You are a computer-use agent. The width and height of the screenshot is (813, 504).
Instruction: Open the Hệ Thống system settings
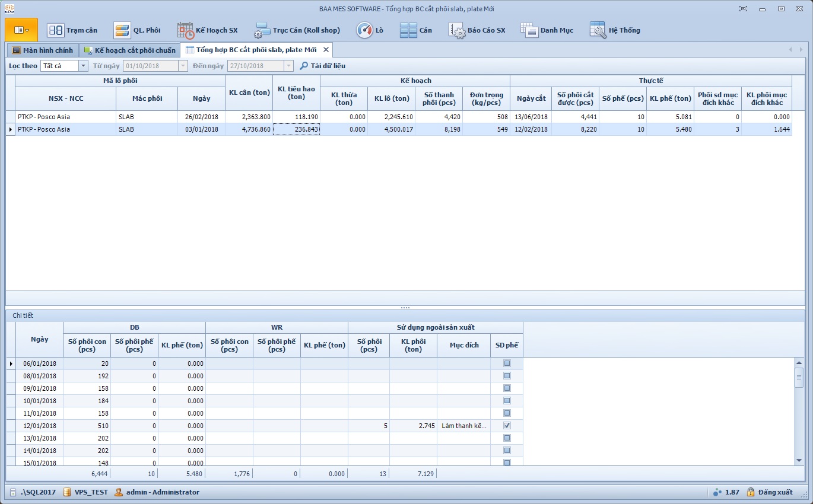pos(615,30)
